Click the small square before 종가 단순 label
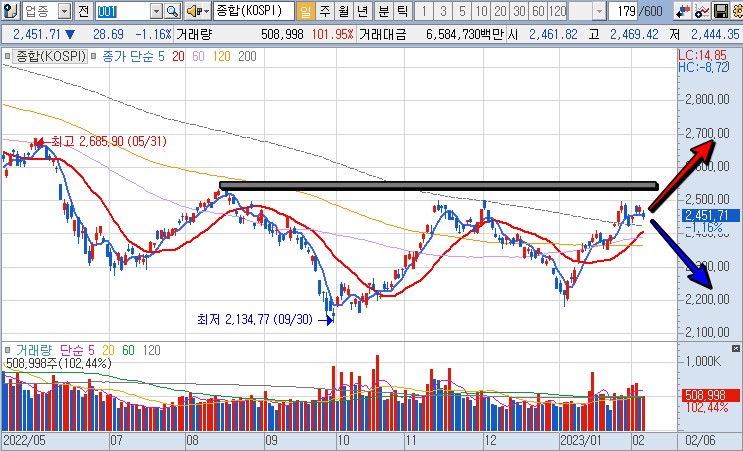Image resolution: width=743 pixels, height=451 pixels. 93,57
